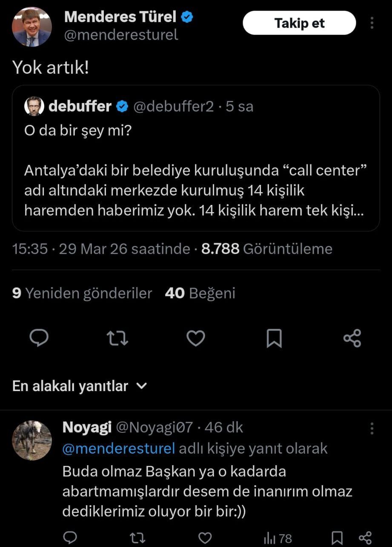Repost Noyagi's reply

pyautogui.click(x=137, y=538)
